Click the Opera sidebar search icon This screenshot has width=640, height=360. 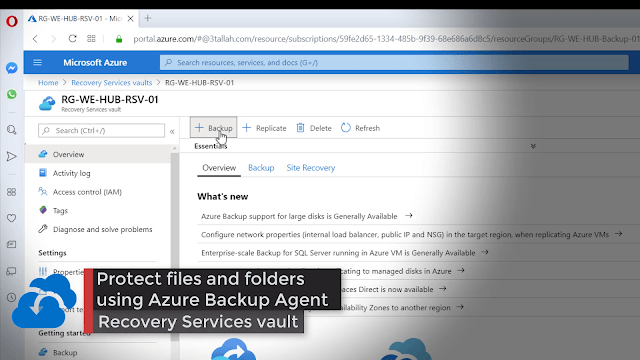click(12, 130)
